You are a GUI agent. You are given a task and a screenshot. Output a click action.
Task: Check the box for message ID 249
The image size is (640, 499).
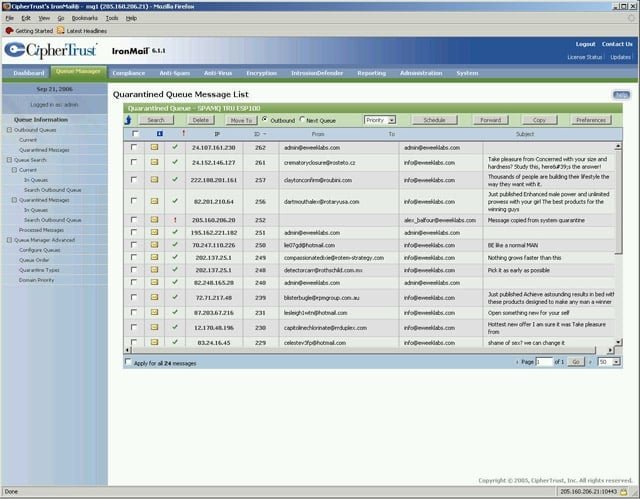(133, 257)
